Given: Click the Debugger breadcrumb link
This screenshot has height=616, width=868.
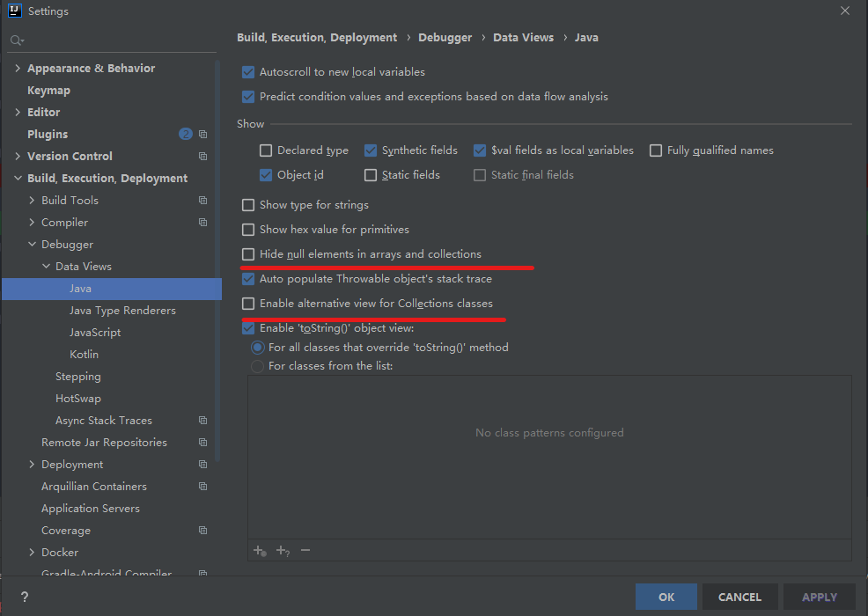Looking at the screenshot, I should coord(445,38).
